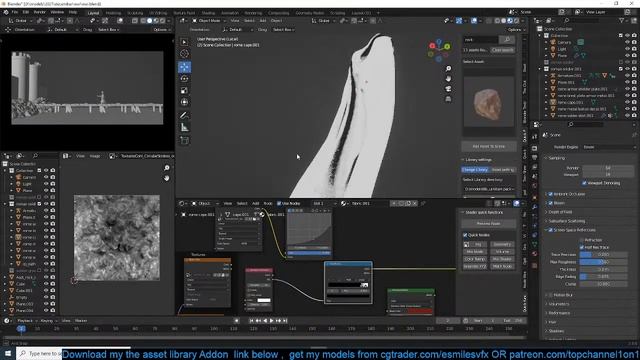Select the Move tool in viewport toolbar
This screenshot has height=360, width=640.
pos(184,67)
